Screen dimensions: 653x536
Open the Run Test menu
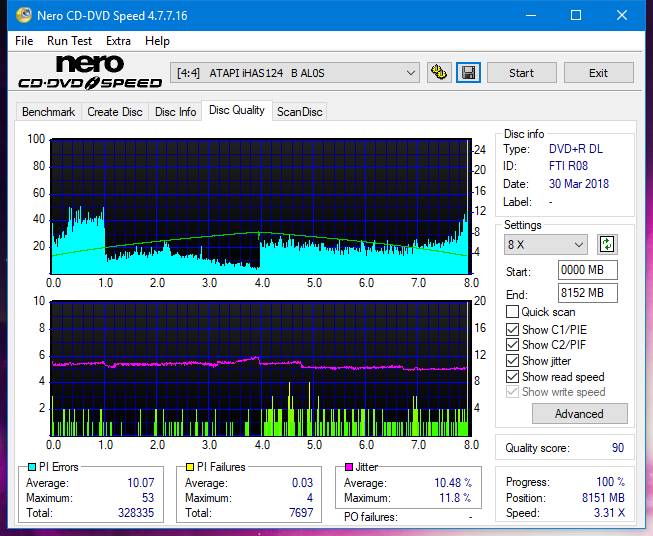pos(69,41)
